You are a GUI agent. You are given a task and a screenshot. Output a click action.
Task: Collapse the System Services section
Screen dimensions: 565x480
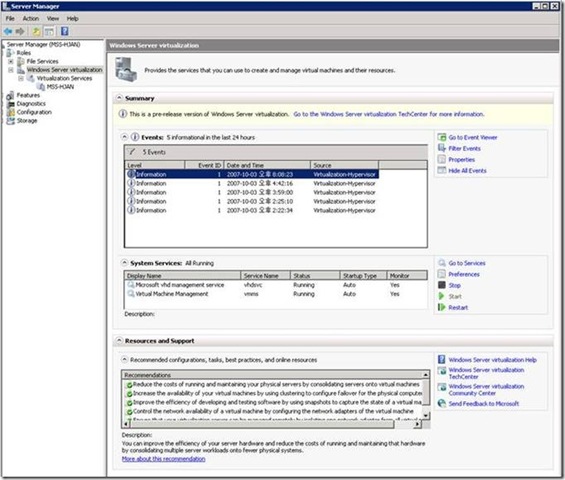tap(124, 263)
